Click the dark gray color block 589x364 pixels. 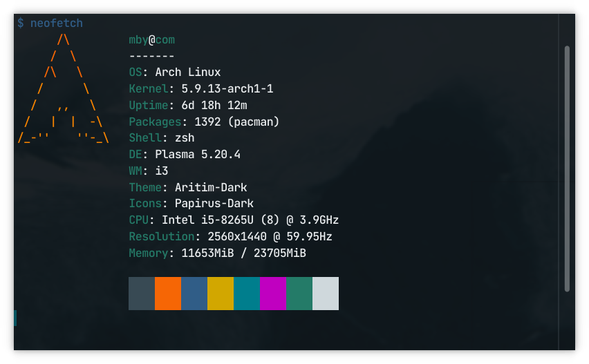[142, 294]
